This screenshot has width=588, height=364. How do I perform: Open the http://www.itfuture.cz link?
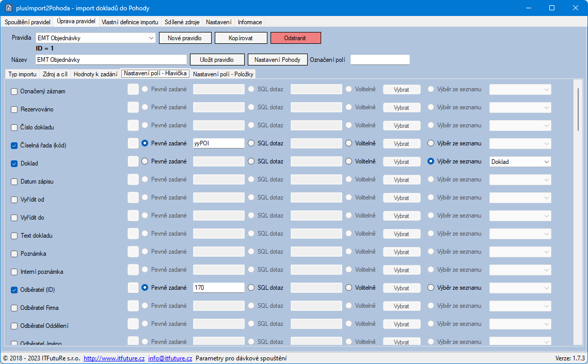coord(114,358)
